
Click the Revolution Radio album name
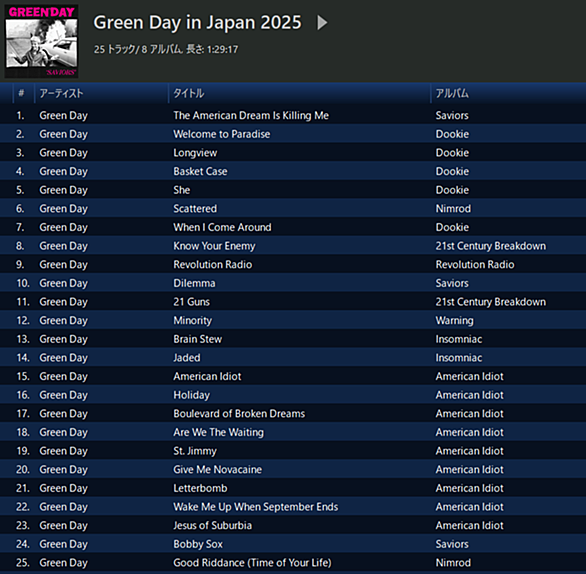pos(475,265)
